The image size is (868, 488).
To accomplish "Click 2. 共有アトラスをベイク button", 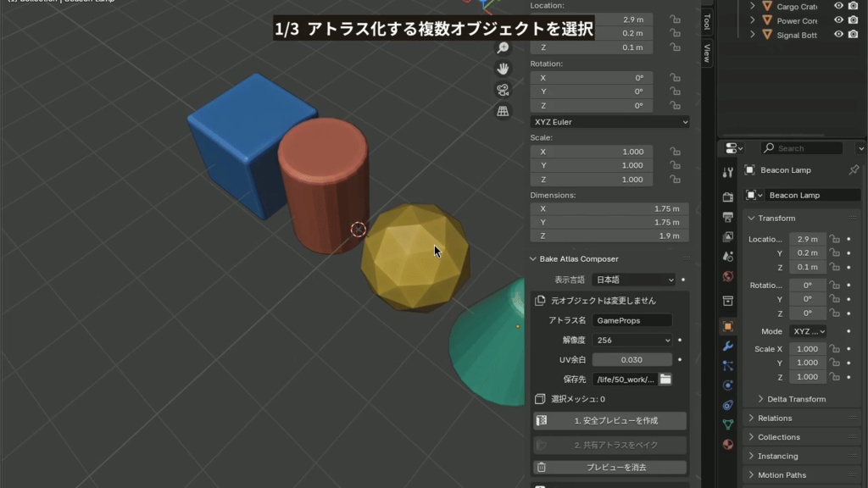I will [609, 445].
